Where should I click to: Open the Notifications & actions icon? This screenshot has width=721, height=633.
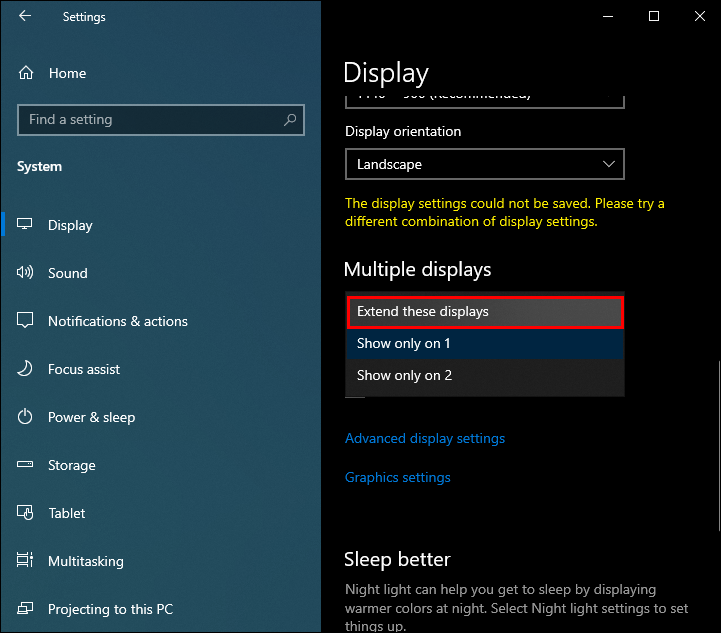tap(25, 320)
